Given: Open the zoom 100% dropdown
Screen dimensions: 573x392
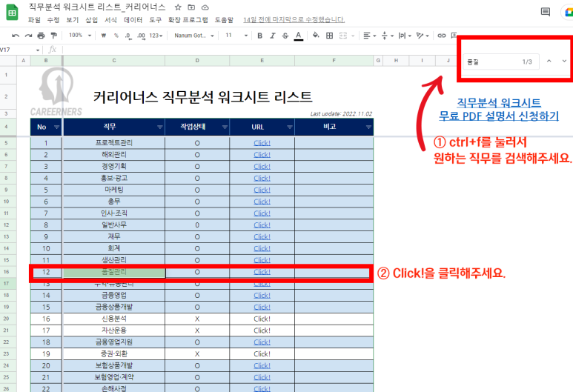Looking at the screenshot, I should click(80, 36).
